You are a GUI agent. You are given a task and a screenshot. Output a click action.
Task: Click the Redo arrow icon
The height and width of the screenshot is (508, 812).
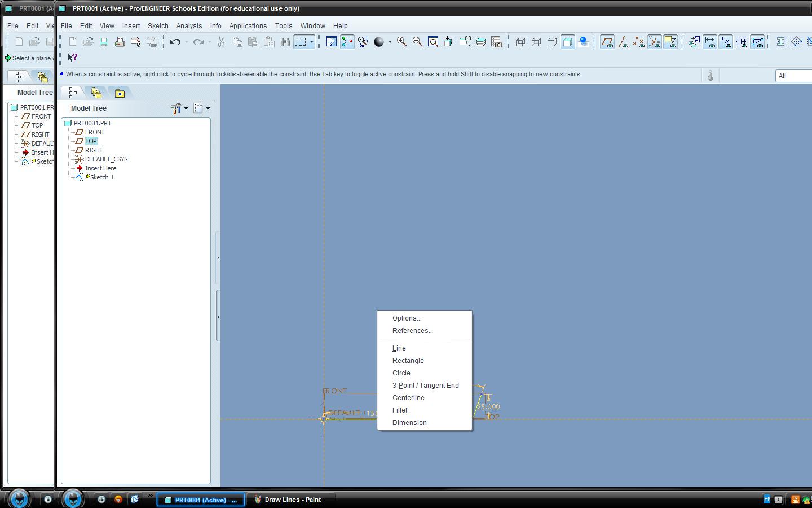click(198, 42)
